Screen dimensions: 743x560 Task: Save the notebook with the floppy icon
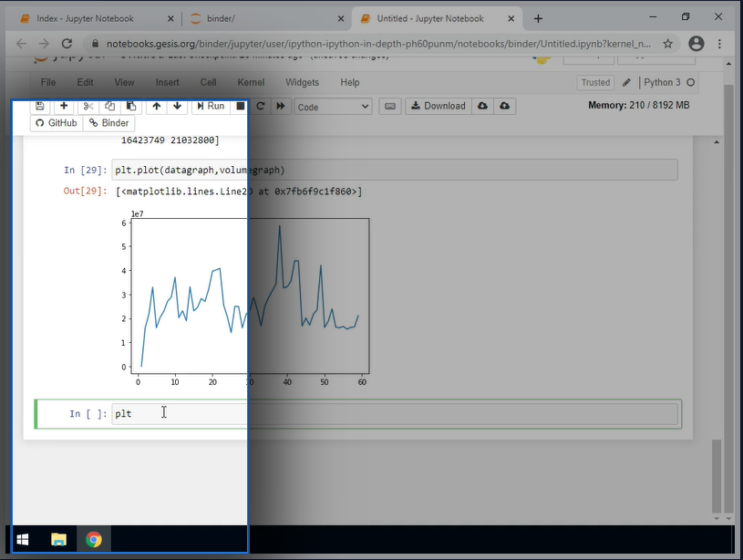tap(40, 106)
